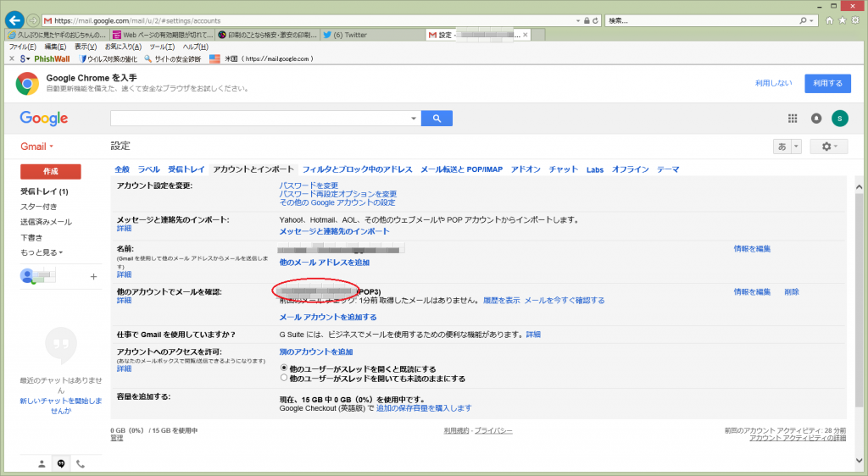Select the Hangouts conversations icon
The image size is (868, 476).
point(61,464)
